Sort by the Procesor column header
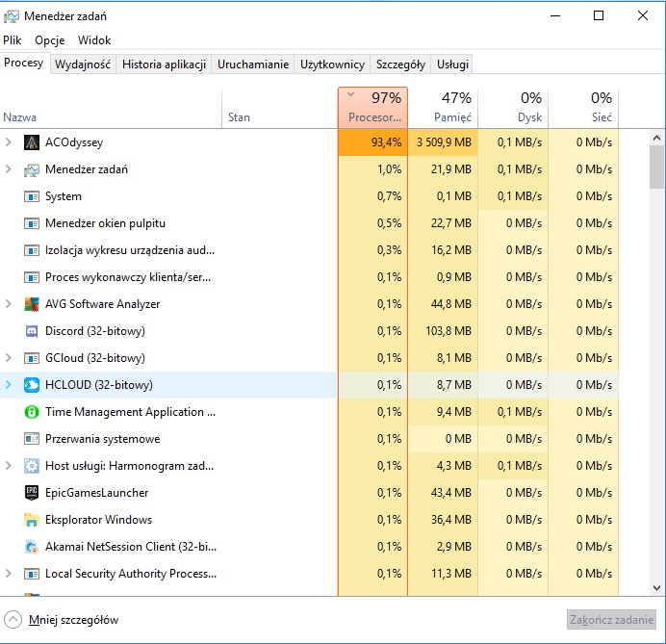Viewport: 666px width, 644px height. [372, 108]
